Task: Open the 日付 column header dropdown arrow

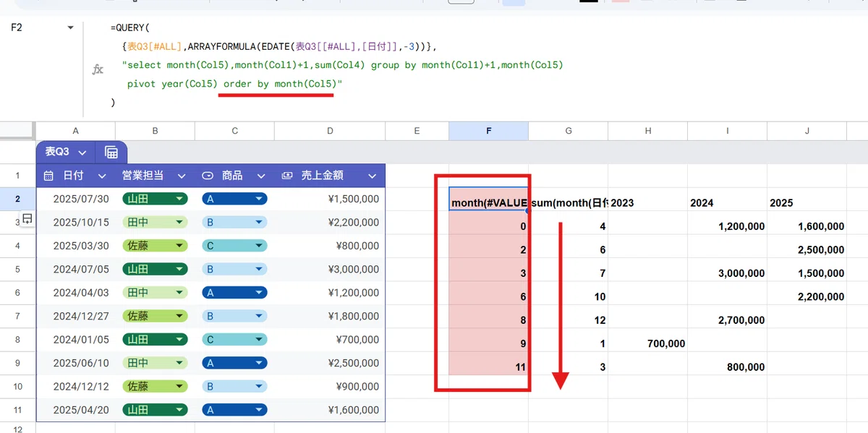Action: (102, 176)
